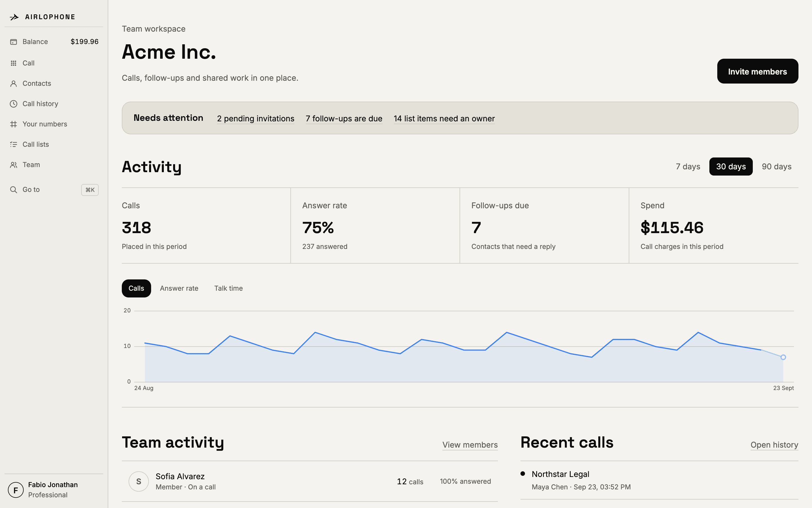Switch chart to Answer rate tab
The height and width of the screenshot is (508, 812).
coord(179,288)
